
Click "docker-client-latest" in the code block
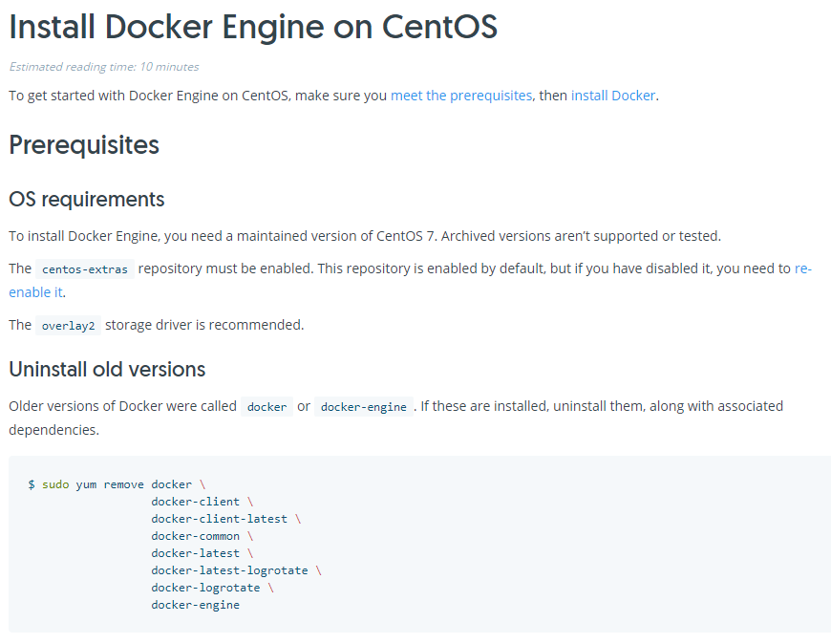click(219, 519)
